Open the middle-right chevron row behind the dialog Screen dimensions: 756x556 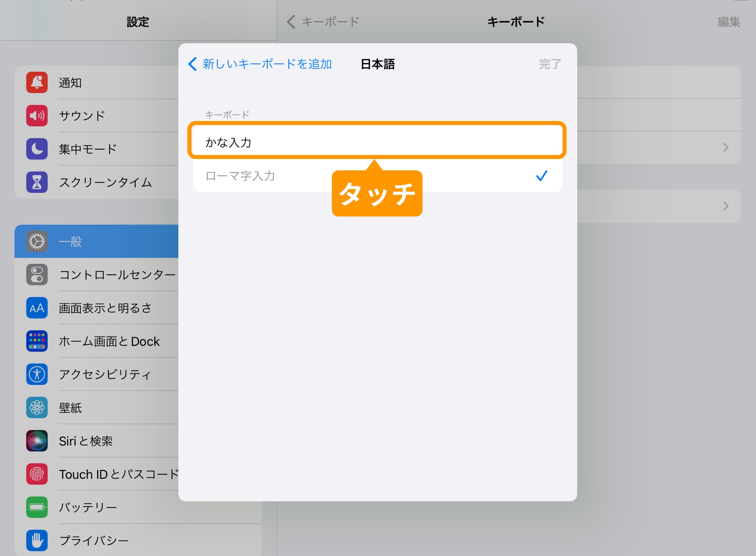(x=725, y=206)
